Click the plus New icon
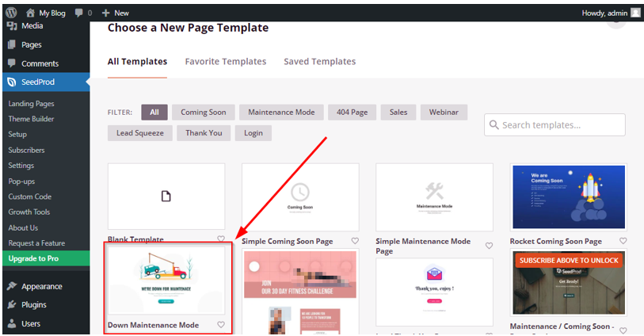The height and width of the screenshot is (336, 644). point(105,13)
